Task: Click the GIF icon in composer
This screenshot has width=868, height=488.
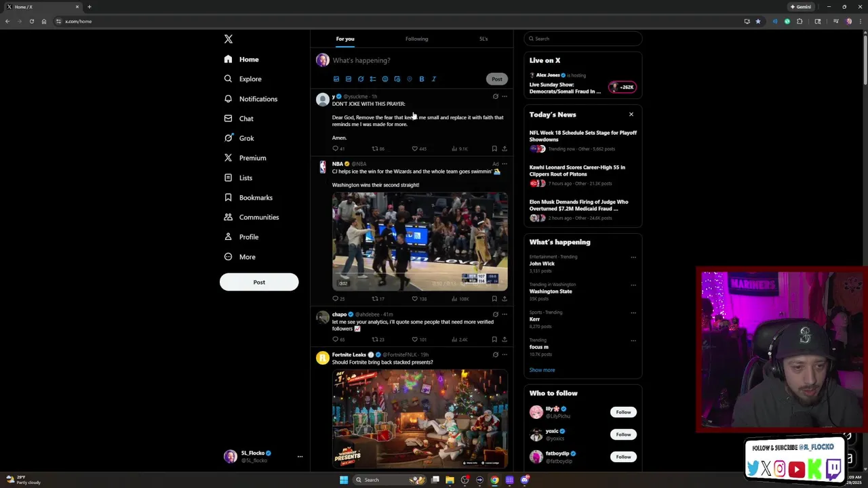Action: [x=348, y=79]
